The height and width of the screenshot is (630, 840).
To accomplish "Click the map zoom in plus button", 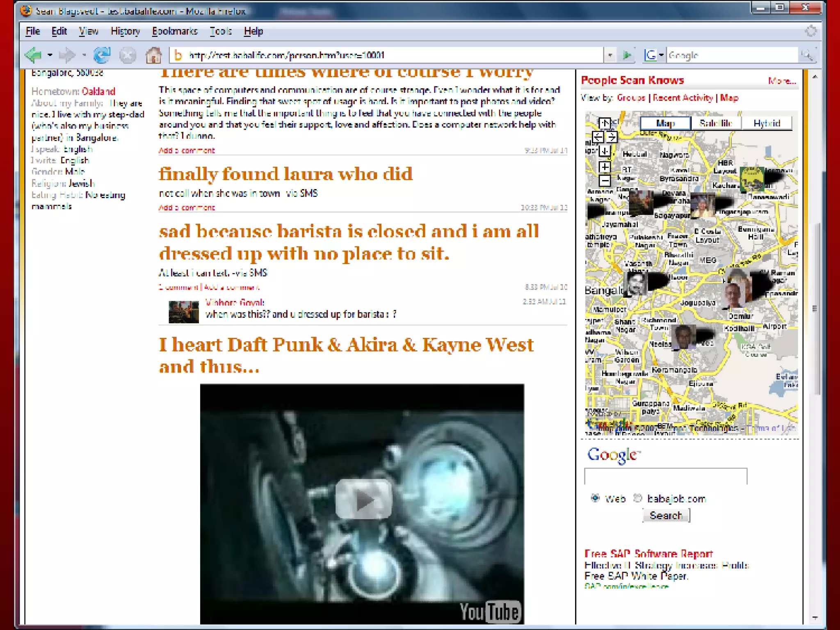I will (605, 167).
